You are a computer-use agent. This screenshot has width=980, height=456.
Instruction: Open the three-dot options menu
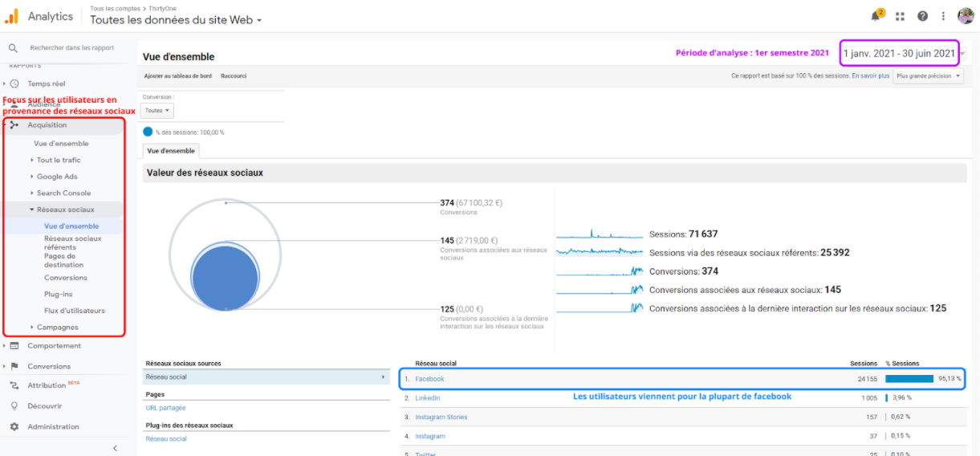point(943,16)
